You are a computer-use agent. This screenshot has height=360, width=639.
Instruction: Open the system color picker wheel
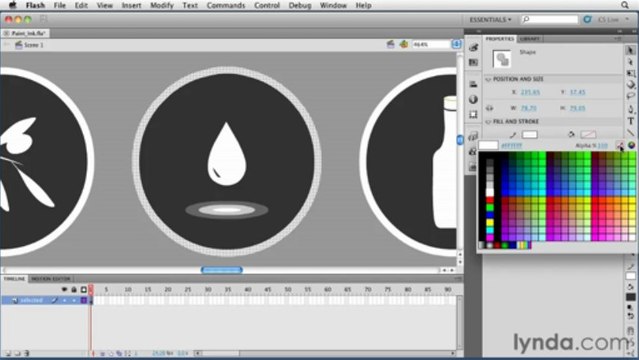(631, 145)
